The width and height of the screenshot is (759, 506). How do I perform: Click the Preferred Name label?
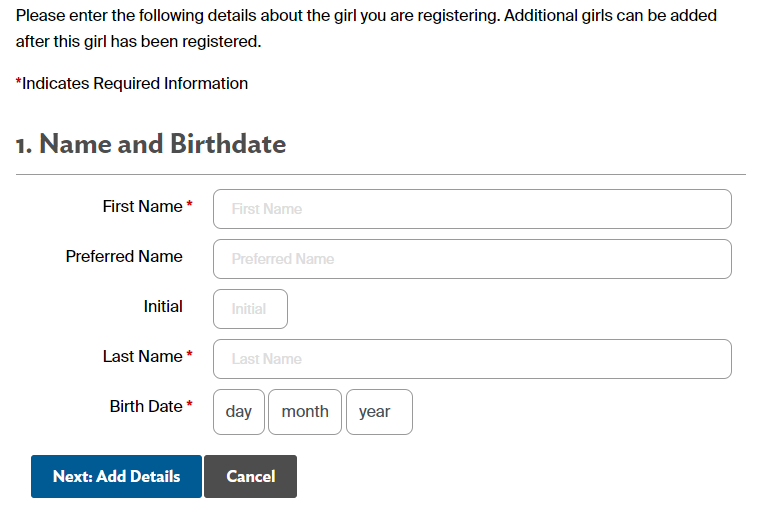point(124,256)
